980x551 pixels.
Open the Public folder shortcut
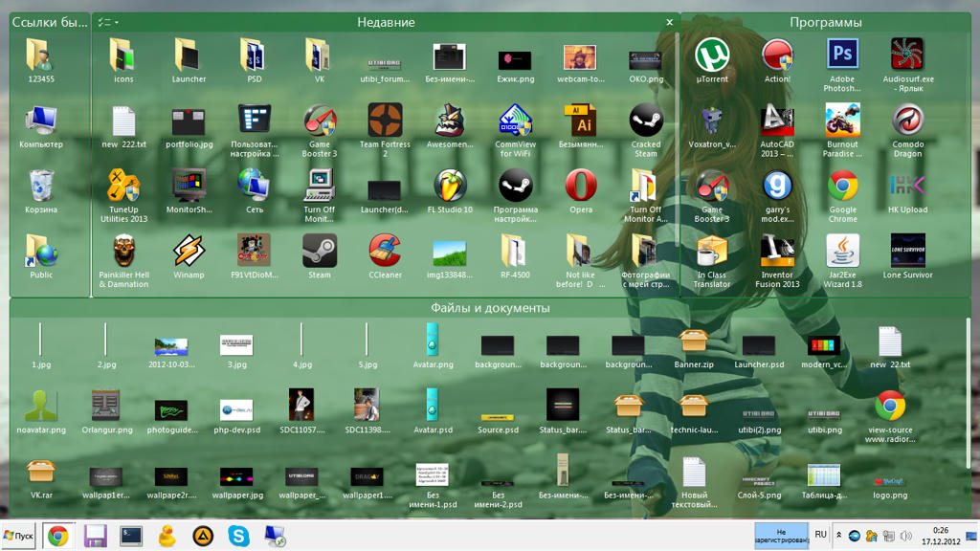pos(41,256)
